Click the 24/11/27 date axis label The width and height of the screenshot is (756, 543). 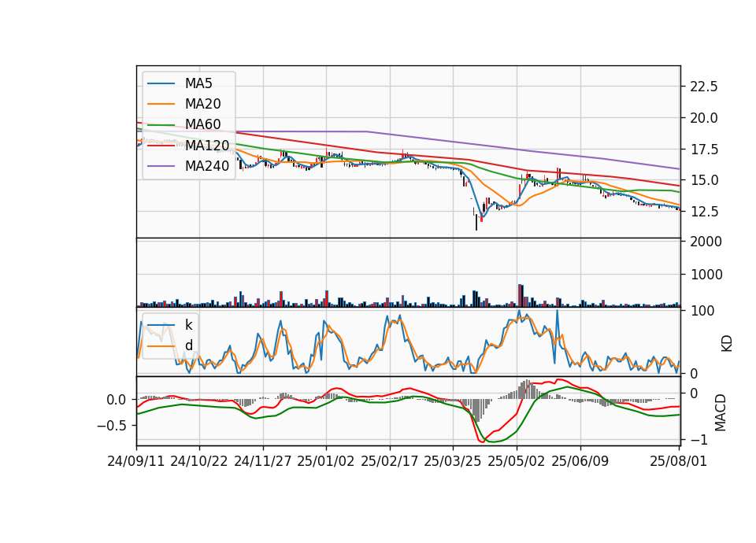(263, 461)
